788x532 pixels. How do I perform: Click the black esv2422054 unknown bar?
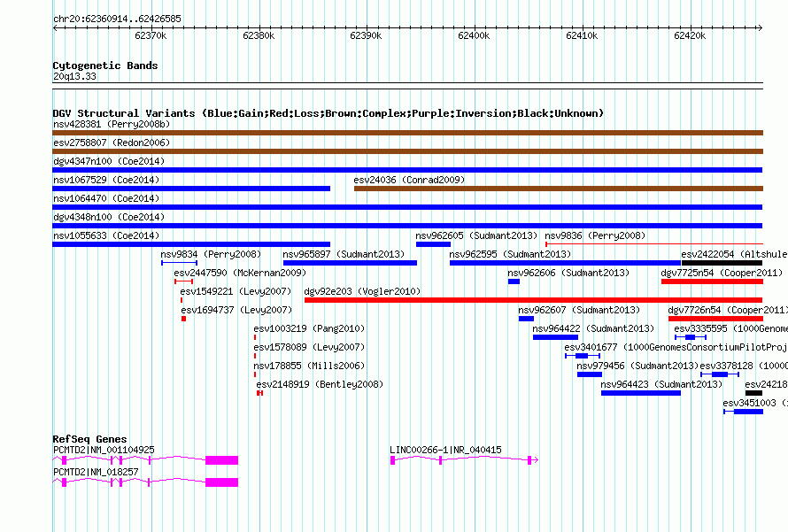722,263
